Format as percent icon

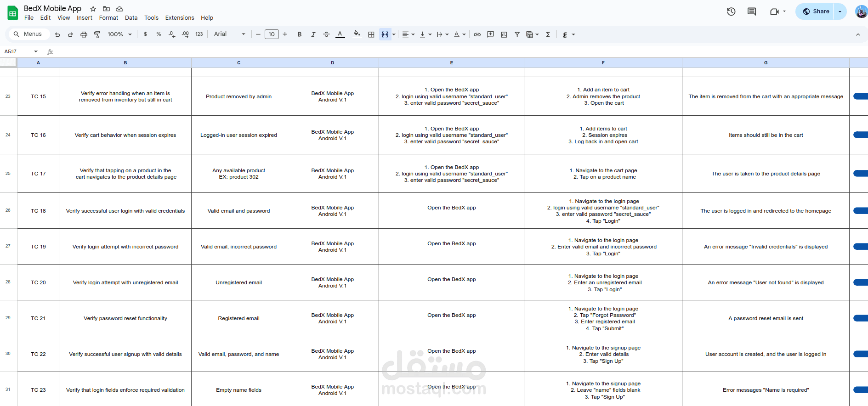(159, 34)
